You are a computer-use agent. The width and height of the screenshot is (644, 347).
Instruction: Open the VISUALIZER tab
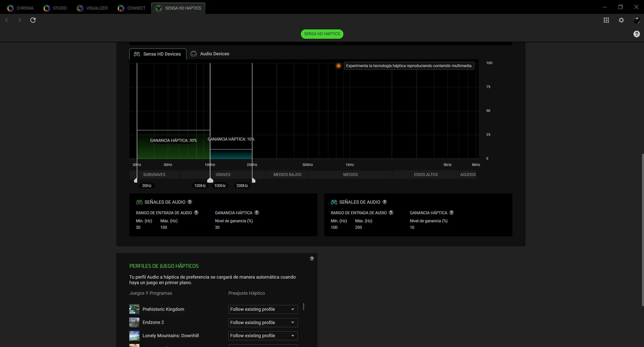coord(92,8)
